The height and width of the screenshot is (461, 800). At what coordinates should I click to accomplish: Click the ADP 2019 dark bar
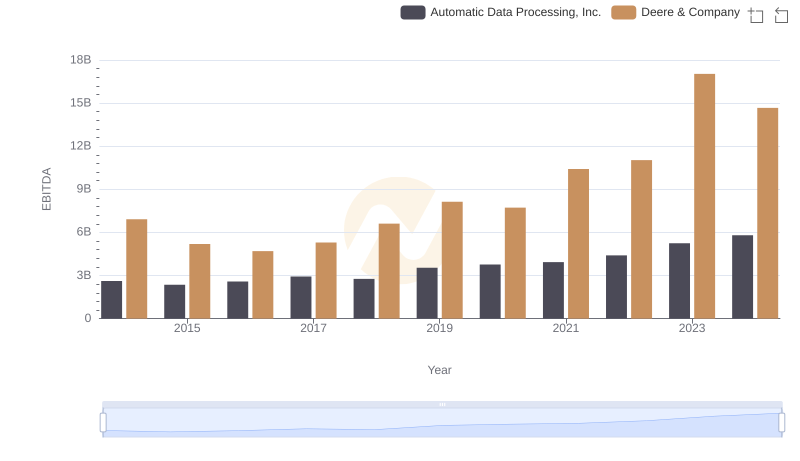point(427,293)
